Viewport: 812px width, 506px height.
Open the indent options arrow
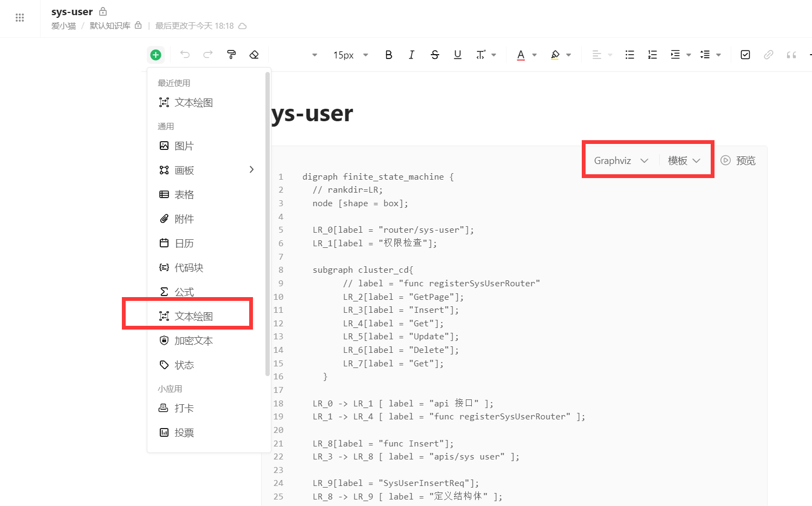pyautogui.click(x=688, y=55)
